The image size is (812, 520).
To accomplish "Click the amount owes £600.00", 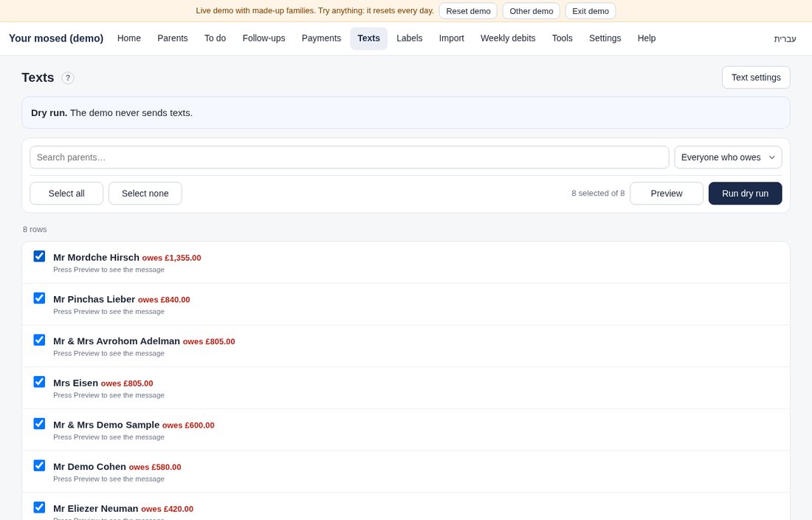I will coord(188,425).
